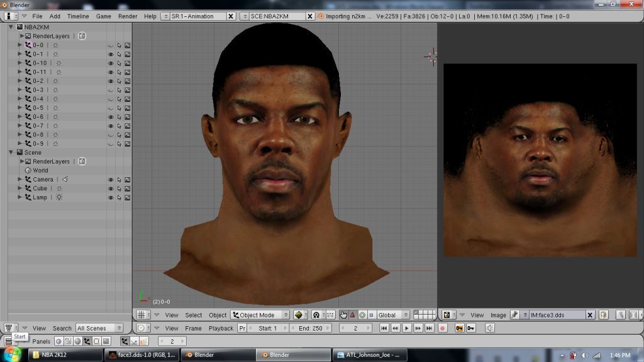Delete the SCE:NBA2KM scene with X

point(309,16)
